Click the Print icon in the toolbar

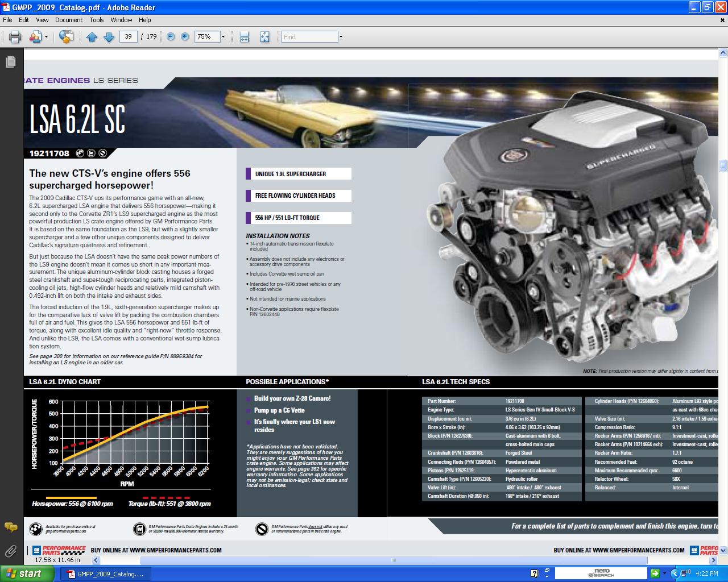click(x=15, y=37)
